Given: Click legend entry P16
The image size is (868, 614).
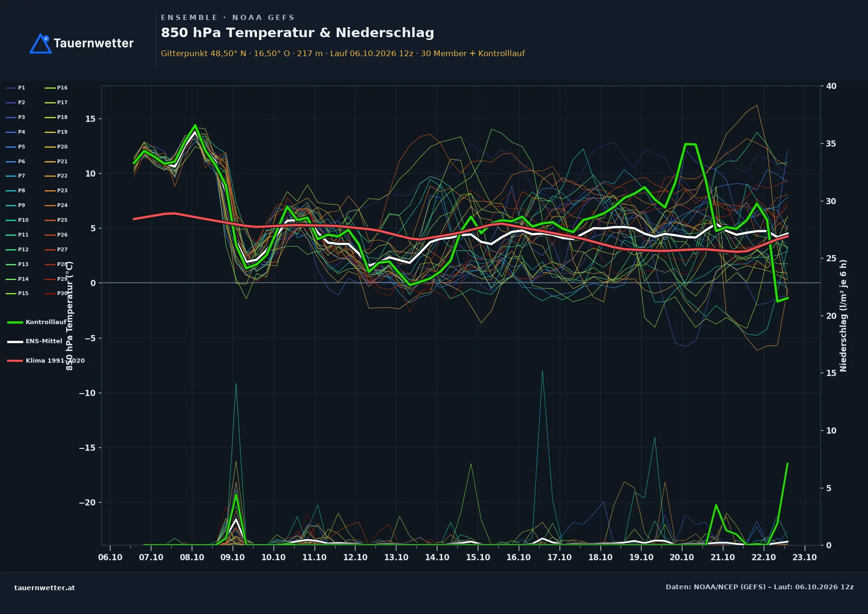Looking at the screenshot, I should click(56, 88).
